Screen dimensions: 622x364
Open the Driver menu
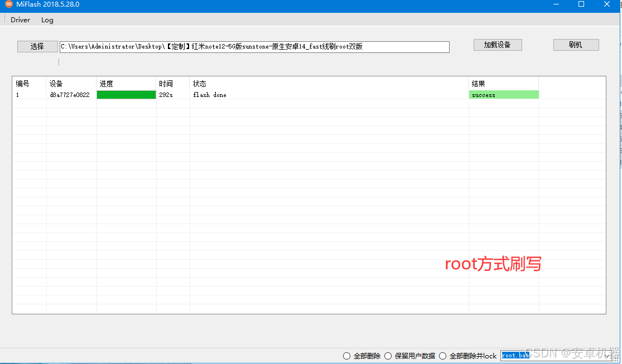click(x=20, y=20)
